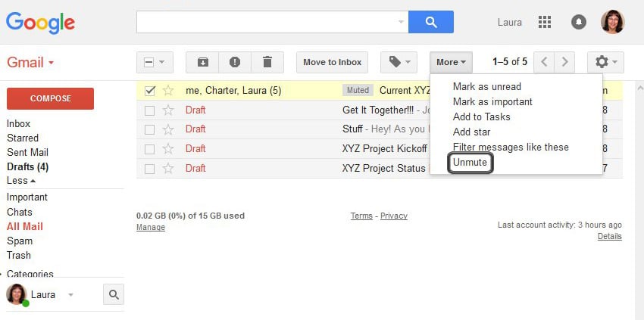Open the Spam folder
The image size is (644, 320).
click(20, 241)
